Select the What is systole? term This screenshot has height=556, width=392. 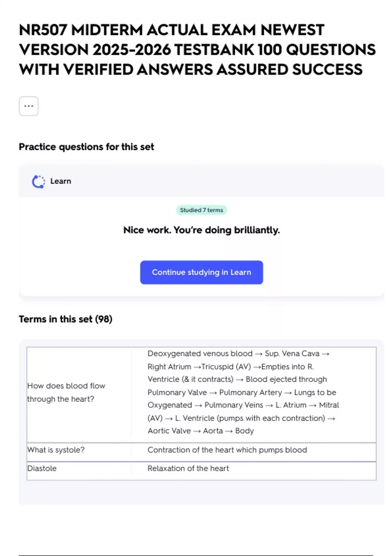pyautogui.click(x=56, y=450)
